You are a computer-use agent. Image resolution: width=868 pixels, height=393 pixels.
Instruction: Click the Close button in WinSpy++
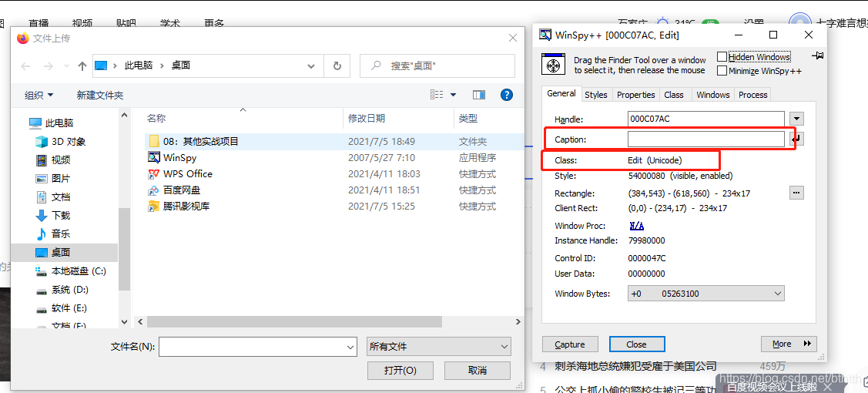pyautogui.click(x=637, y=344)
